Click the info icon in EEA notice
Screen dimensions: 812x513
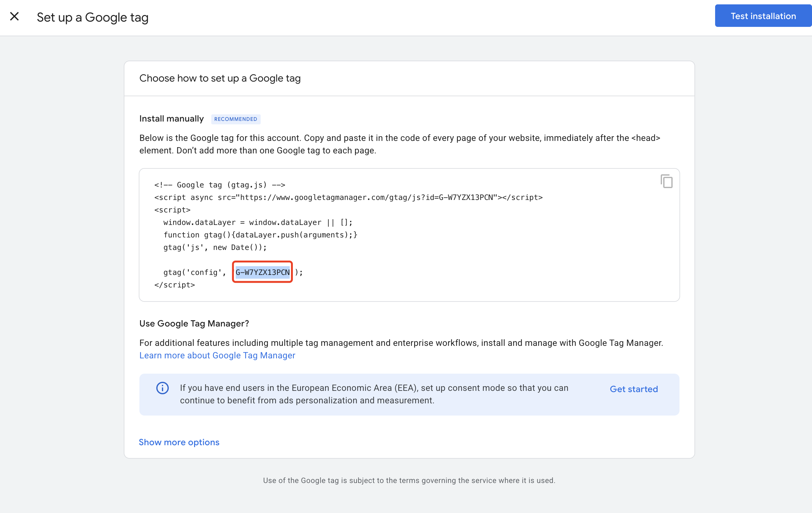click(163, 388)
